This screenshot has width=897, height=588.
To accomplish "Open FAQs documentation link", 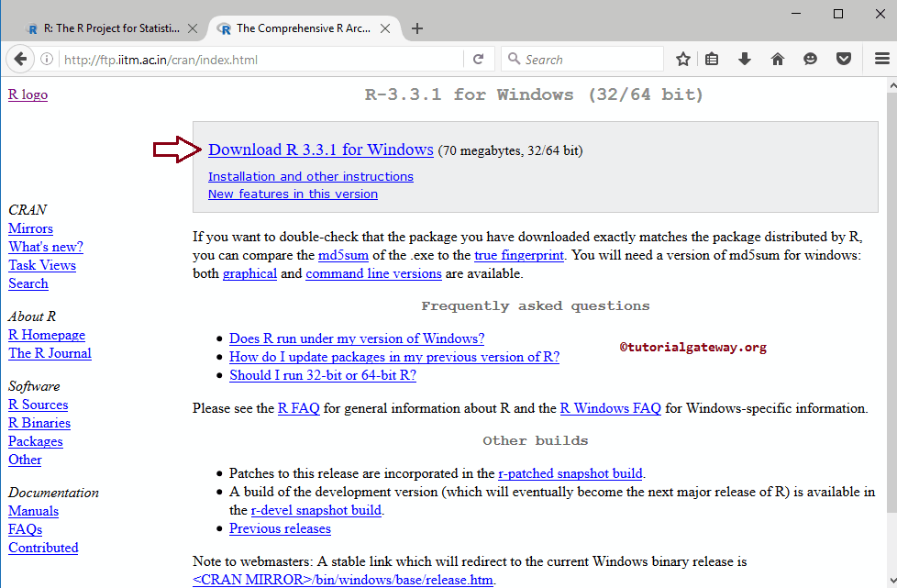I will [x=25, y=529].
